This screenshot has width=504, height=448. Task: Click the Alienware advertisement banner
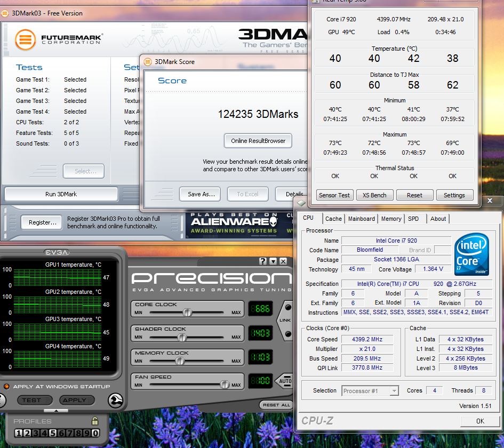point(239,225)
